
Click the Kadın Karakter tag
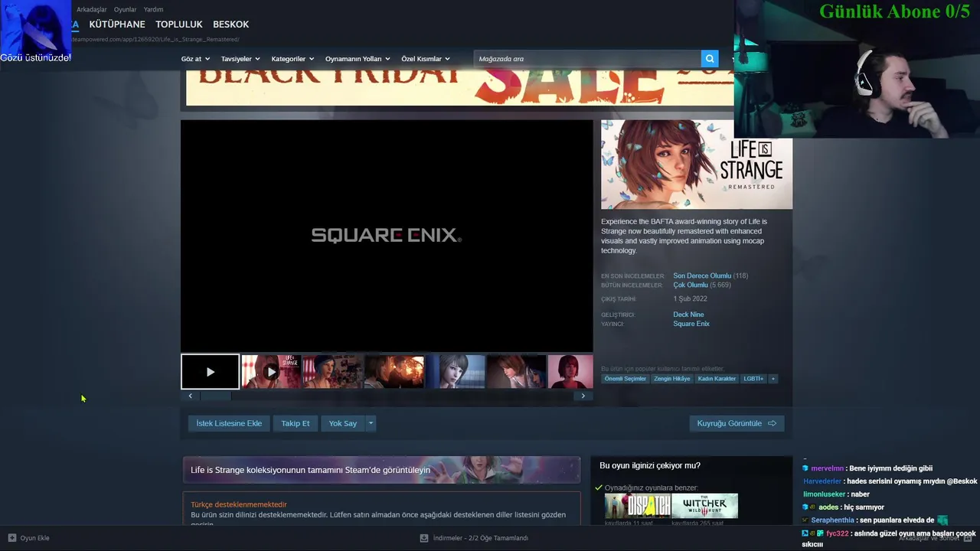tap(717, 379)
